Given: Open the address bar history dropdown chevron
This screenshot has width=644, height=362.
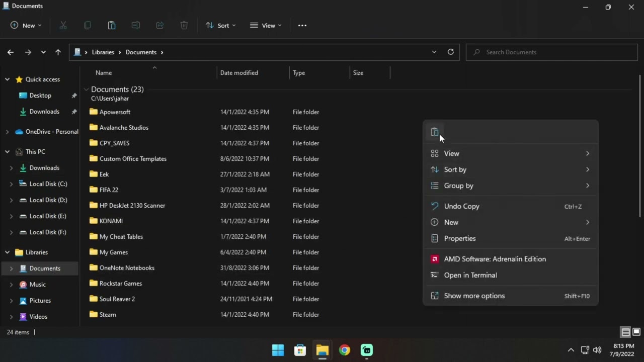Looking at the screenshot, I should (434, 52).
